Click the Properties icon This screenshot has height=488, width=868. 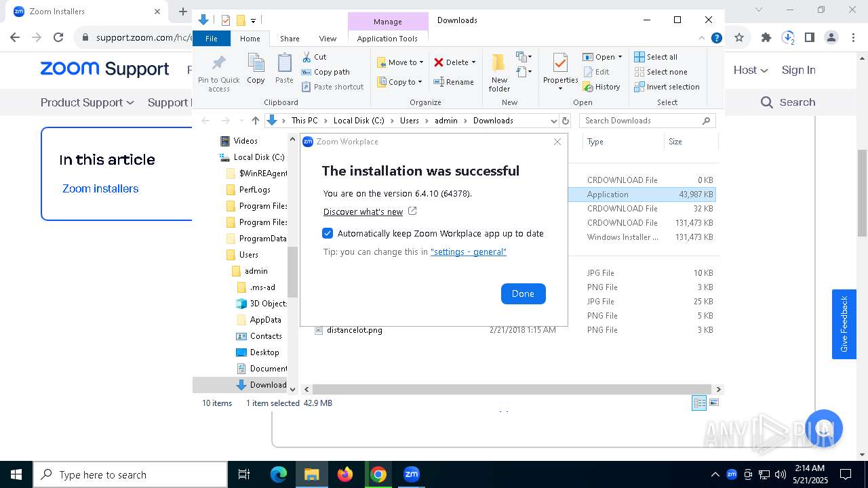point(560,64)
